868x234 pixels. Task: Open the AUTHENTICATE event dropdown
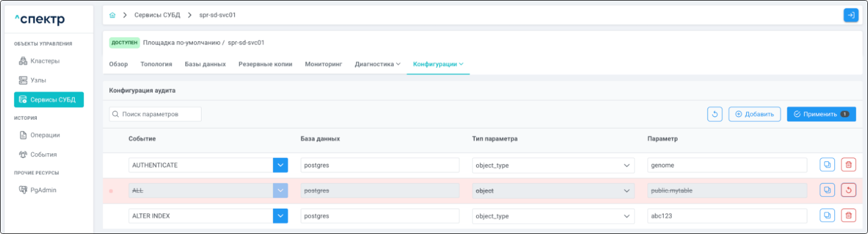coord(280,165)
